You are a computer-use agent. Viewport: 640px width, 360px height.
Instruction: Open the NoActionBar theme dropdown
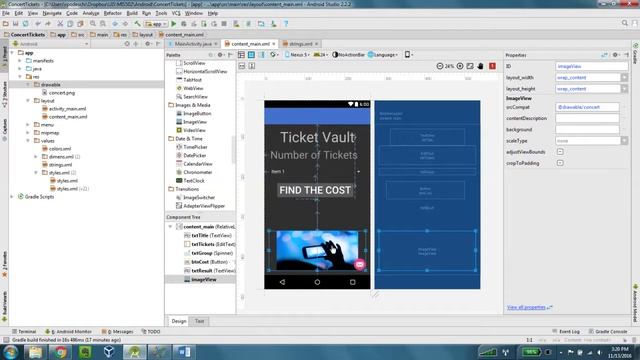349,55
